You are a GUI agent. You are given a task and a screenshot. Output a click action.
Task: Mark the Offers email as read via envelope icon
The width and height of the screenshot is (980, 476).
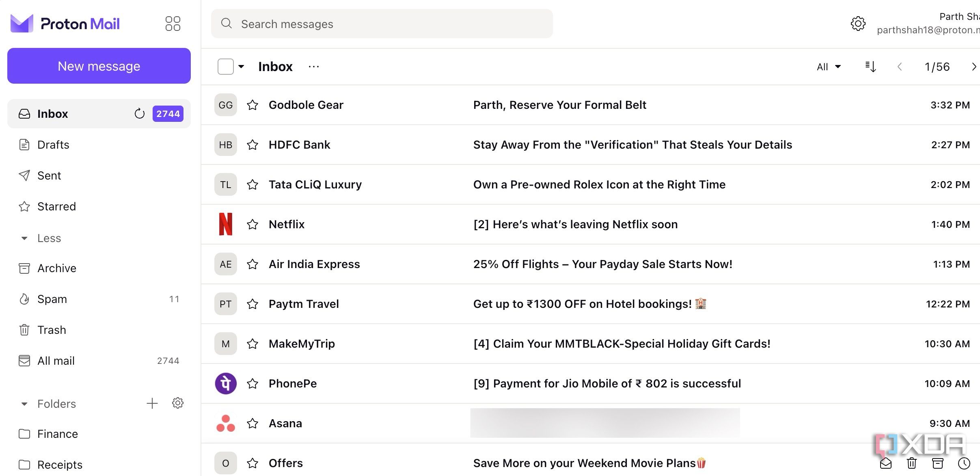[886, 463]
